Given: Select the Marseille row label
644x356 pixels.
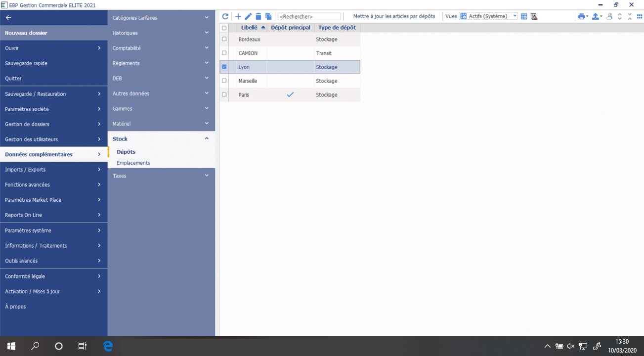Looking at the screenshot, I should click(x=248, y=81).
